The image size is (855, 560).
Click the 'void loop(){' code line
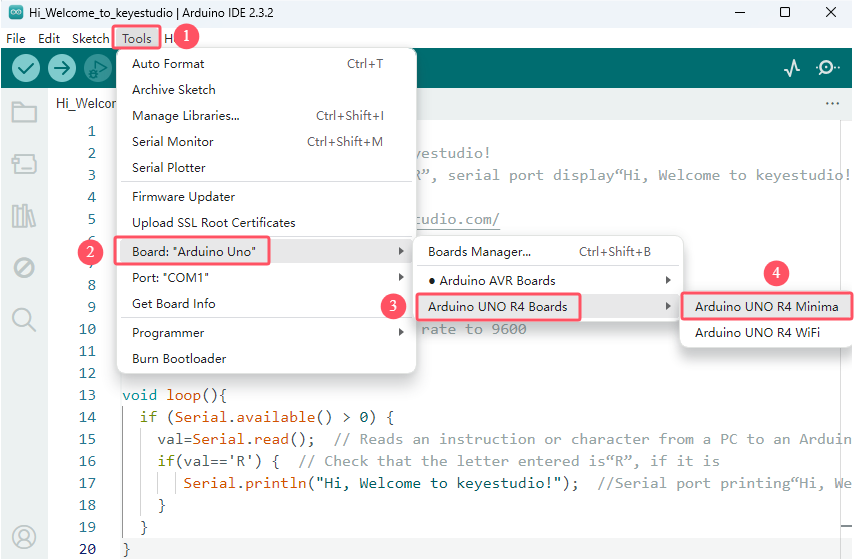click(174, 395)
